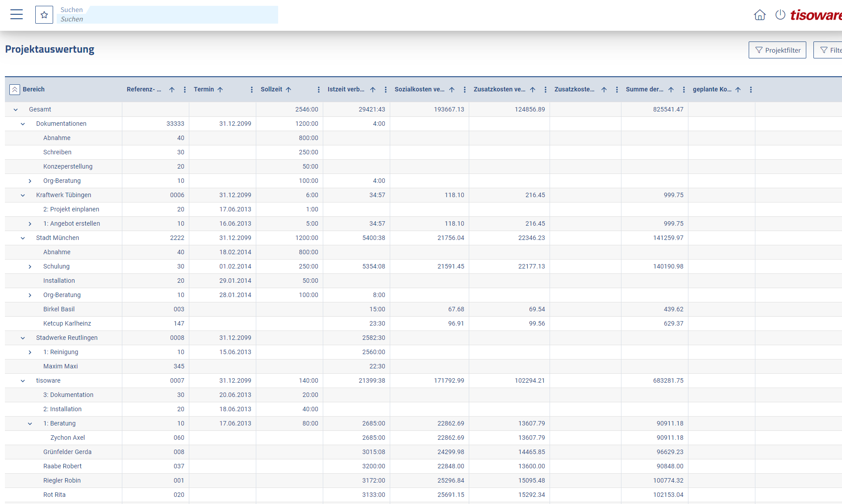Go to the home page icon
This screenshot has width=842, height=504.
pyautogui.click(x=760, y=15)
